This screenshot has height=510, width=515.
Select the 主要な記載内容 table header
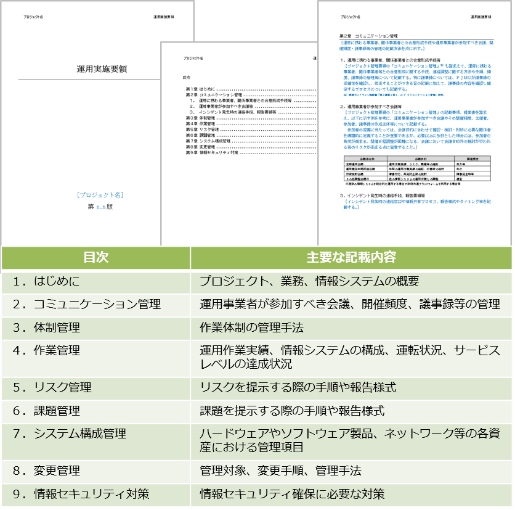pyautogui.click(x=351, y=258)
